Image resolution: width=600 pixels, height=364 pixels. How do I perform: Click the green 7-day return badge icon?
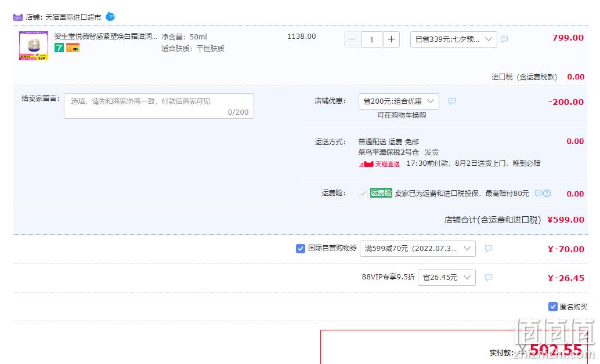59,48
